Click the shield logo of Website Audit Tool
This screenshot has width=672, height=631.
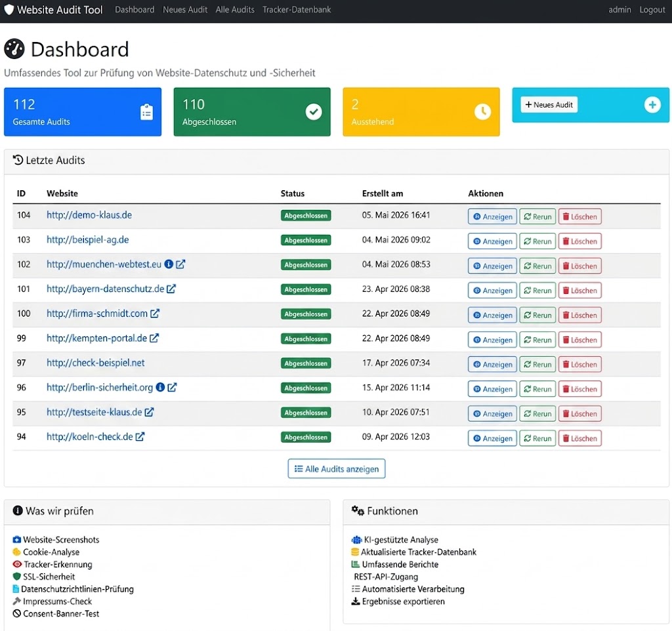[x=9, y=9]
